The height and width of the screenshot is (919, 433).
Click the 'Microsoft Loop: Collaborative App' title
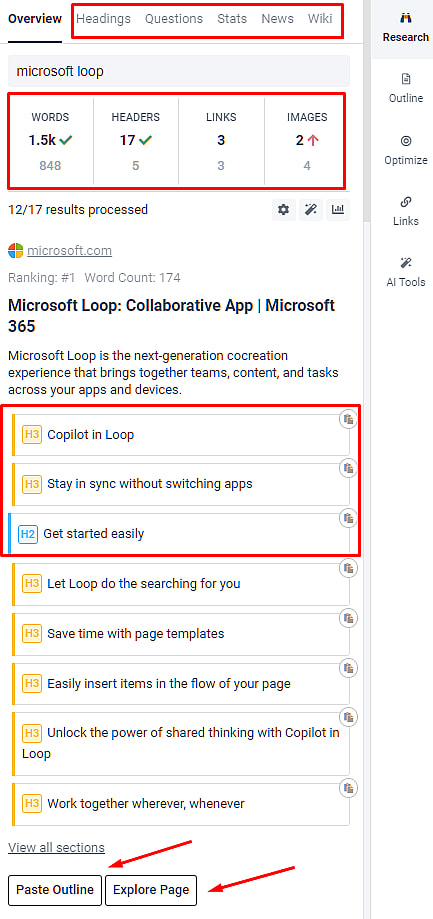pyautogui.click(x=172, y=315)
